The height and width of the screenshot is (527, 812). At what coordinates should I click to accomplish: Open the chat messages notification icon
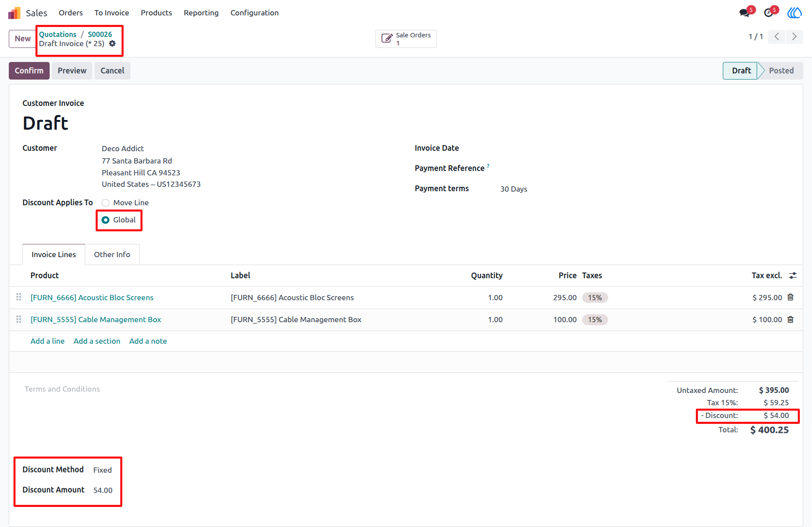click(744, 13)
